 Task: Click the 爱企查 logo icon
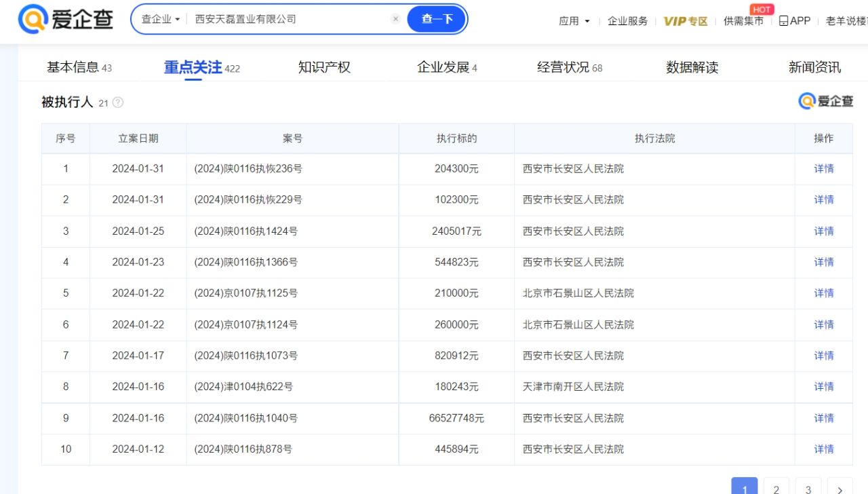[x=66, y=19]
